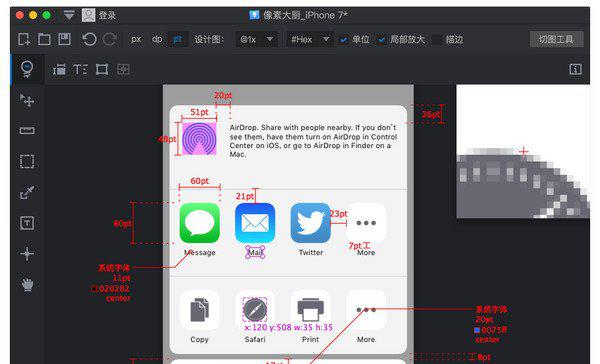Select the 51pt width annotation label
The image size is (600, 364).
[199, 112]
